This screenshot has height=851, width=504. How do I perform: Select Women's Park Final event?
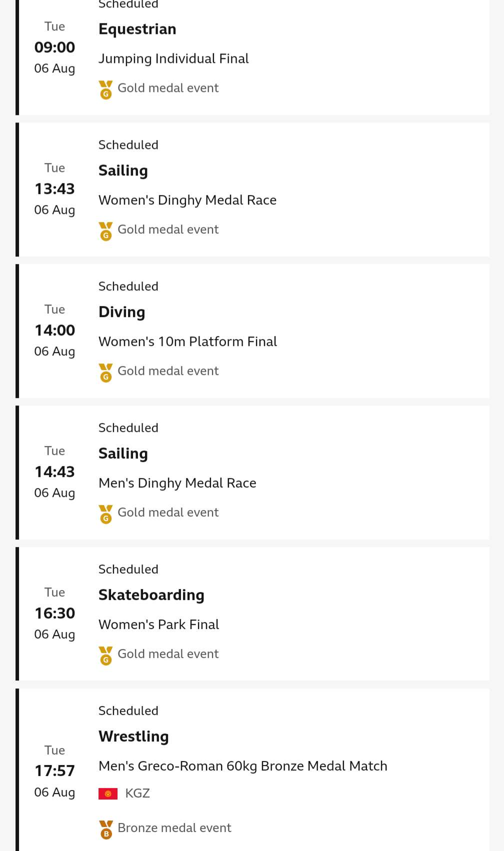point(159,625)
